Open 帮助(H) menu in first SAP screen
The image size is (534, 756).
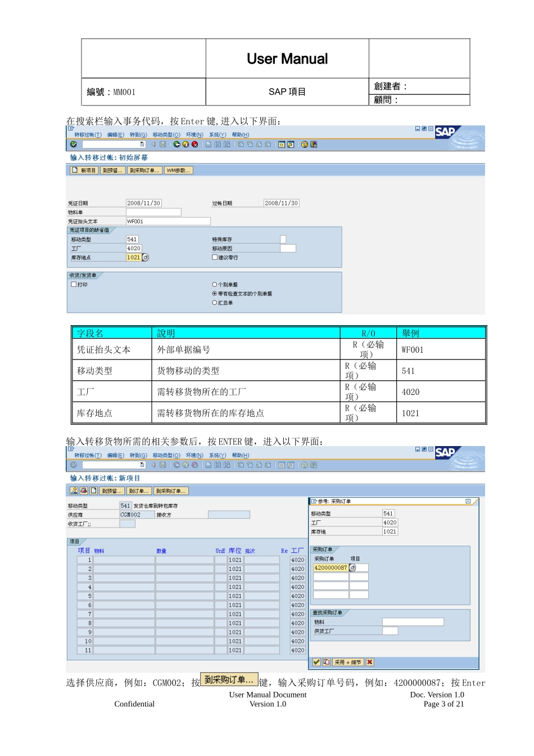[x=241, y=135]
